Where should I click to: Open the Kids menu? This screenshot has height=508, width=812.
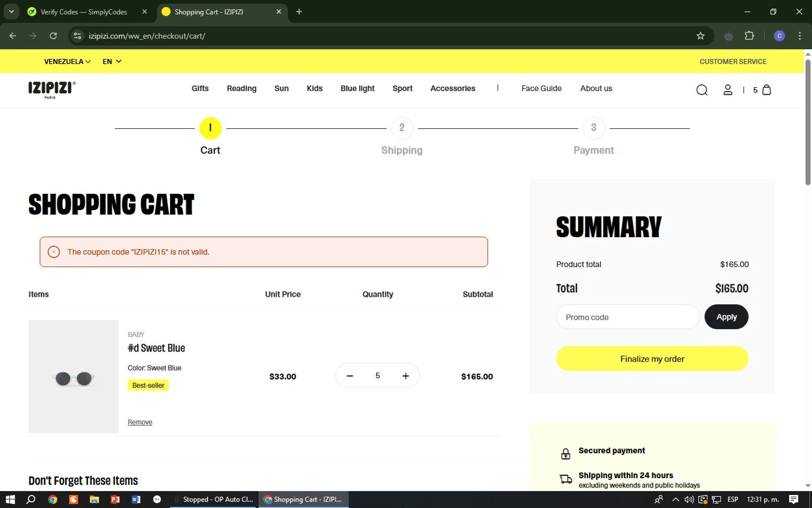coord(315,88)
